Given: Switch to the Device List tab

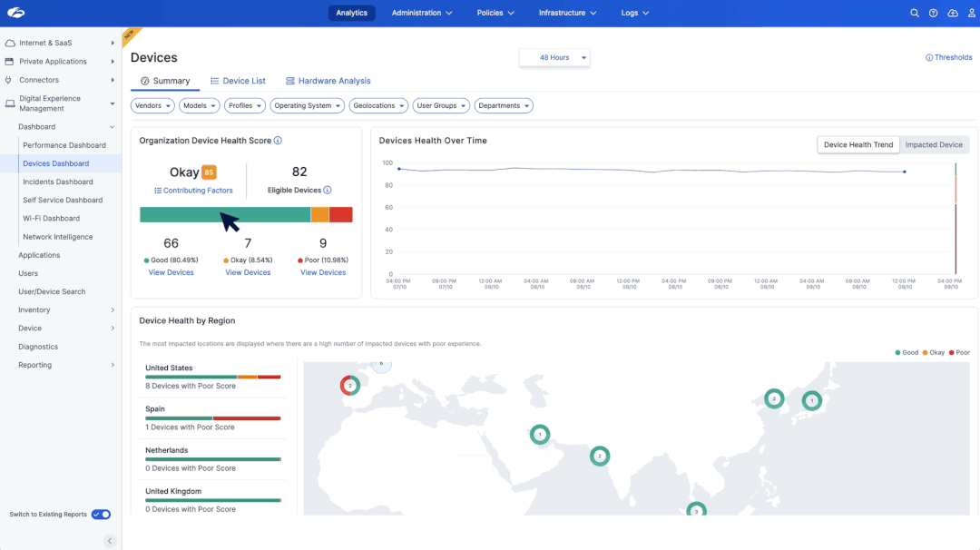Looking at the screenshot, I should tap(238, 81).
